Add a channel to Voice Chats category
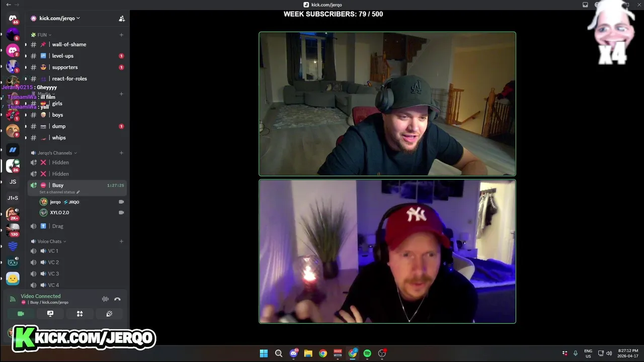Image resolution: width=644 pixels, height=362 pixels. click(x=121, y=241)
